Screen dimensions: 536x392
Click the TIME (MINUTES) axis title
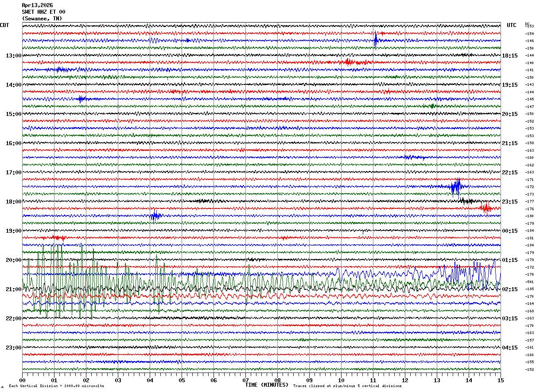(x=267, y=385)
